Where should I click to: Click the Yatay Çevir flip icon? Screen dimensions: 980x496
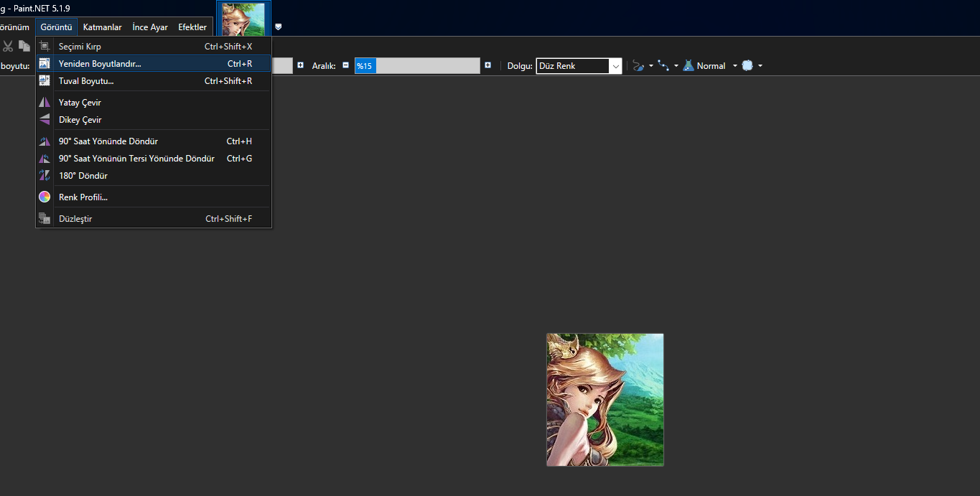[x=44, y=102]
